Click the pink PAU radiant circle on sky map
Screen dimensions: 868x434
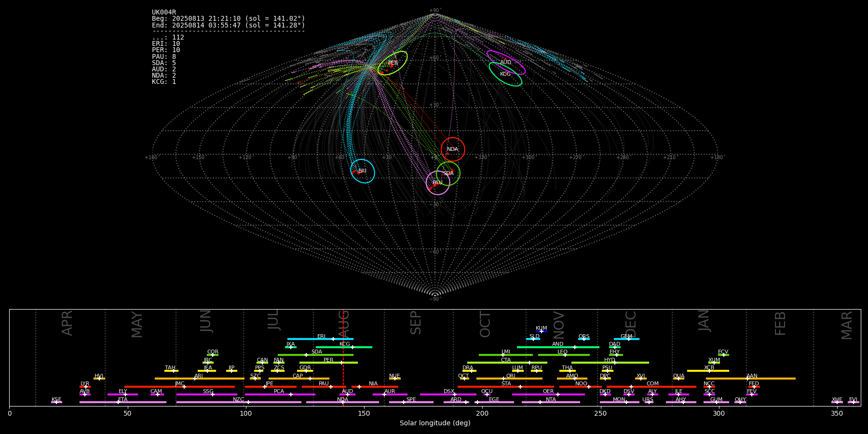[x=438, y=183]
